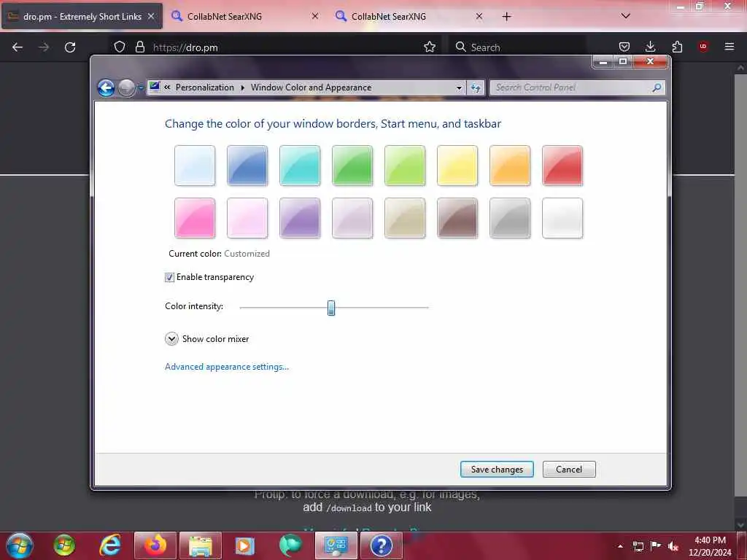View site security padlock info
Screen dimensions: 747x560
(x=139, y=47)
